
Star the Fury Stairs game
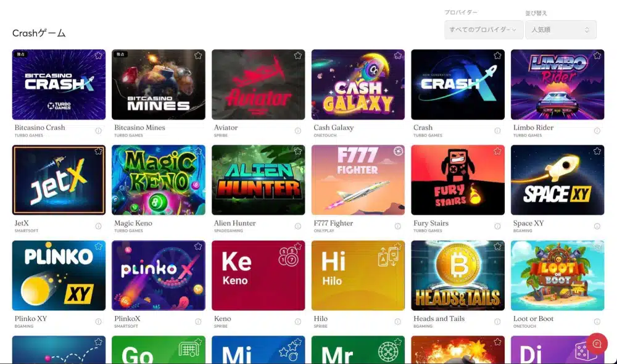pos(497,151)
